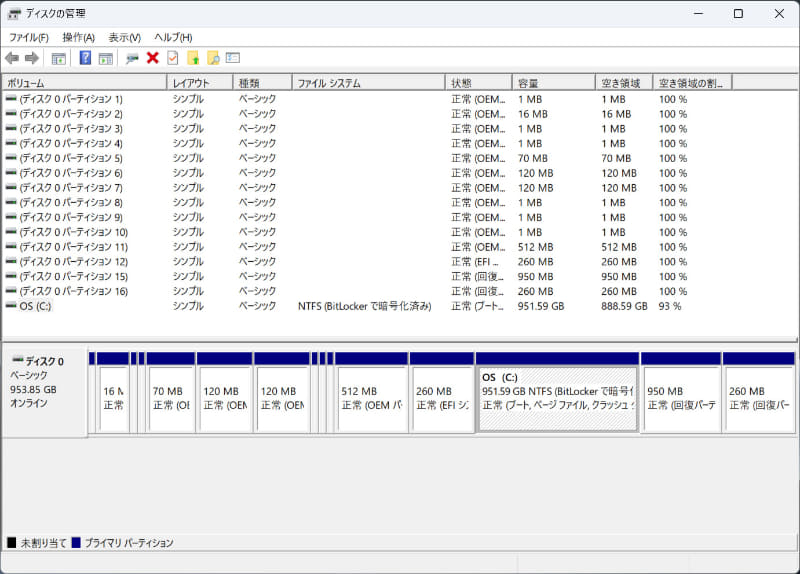
Task: Open the 表示(V) menu
Action: point(124,38)
